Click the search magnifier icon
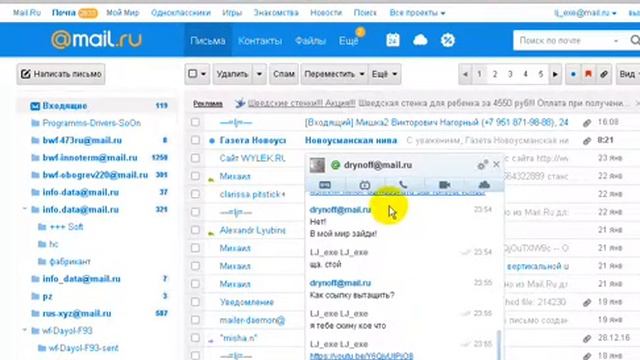640x360 pixels. (x=634, y=40)
